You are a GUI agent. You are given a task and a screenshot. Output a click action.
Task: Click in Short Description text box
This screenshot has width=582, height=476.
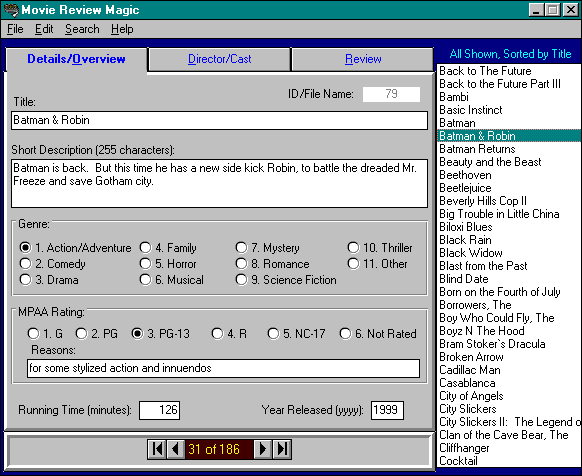[x=219, y=183]
